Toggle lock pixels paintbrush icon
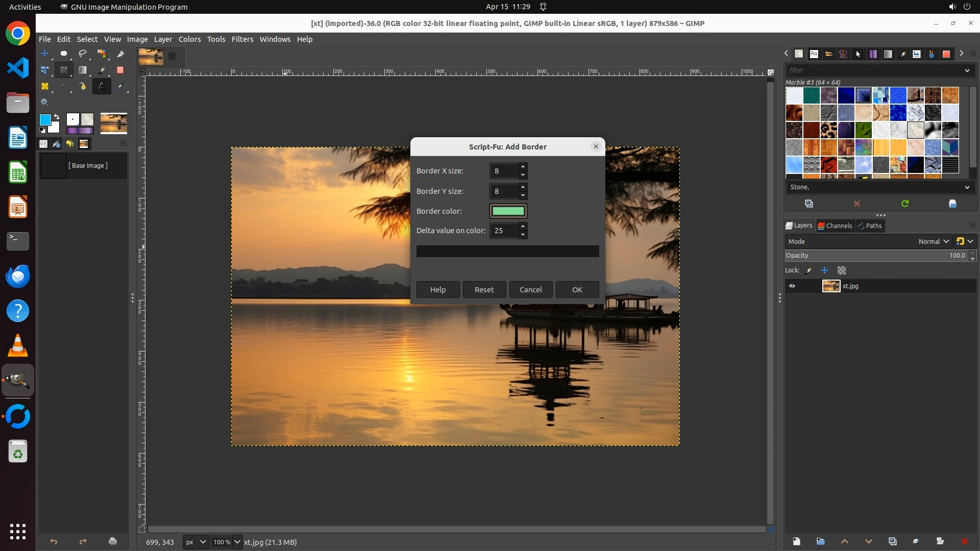 coord(808,270)
